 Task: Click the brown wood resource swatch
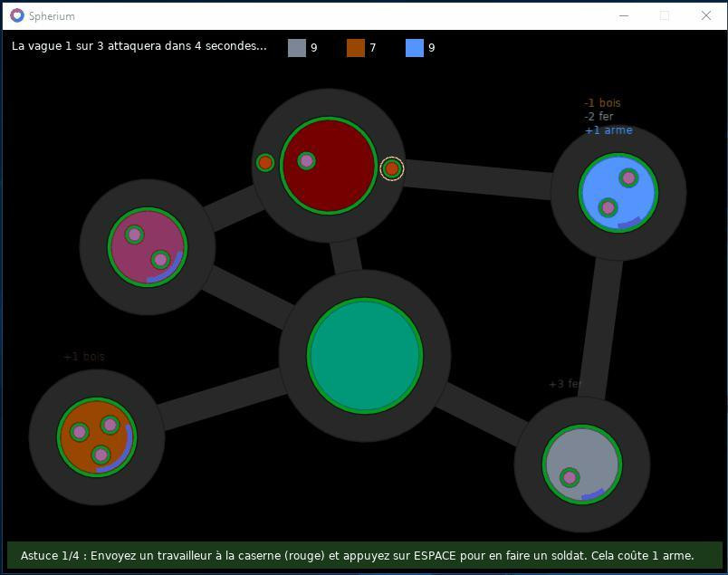click(356, 48)
